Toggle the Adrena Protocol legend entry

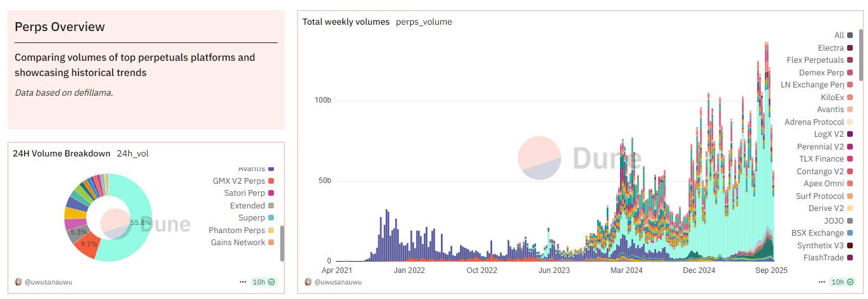[x=819, y=122]
